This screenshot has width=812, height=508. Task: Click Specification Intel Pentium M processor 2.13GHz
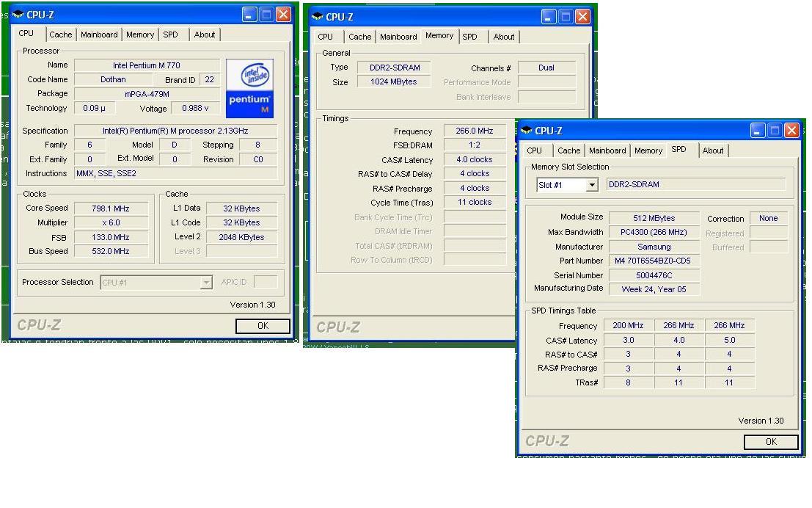(x=175, y=131)
